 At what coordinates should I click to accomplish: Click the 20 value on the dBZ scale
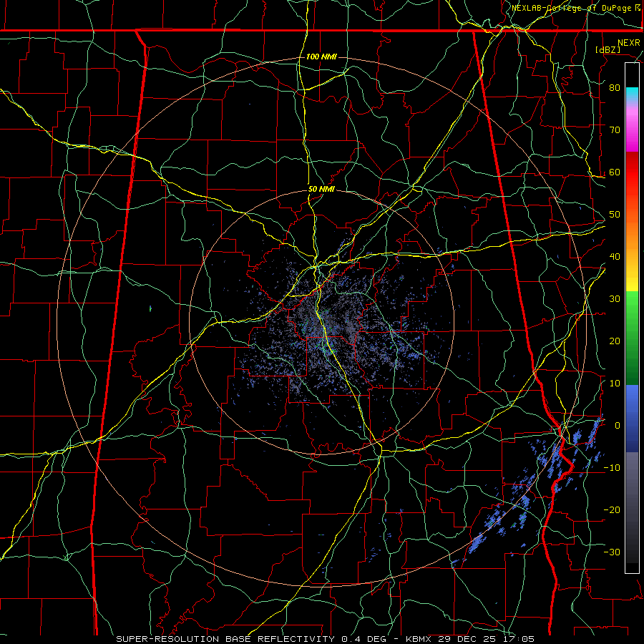pos(615,341)
